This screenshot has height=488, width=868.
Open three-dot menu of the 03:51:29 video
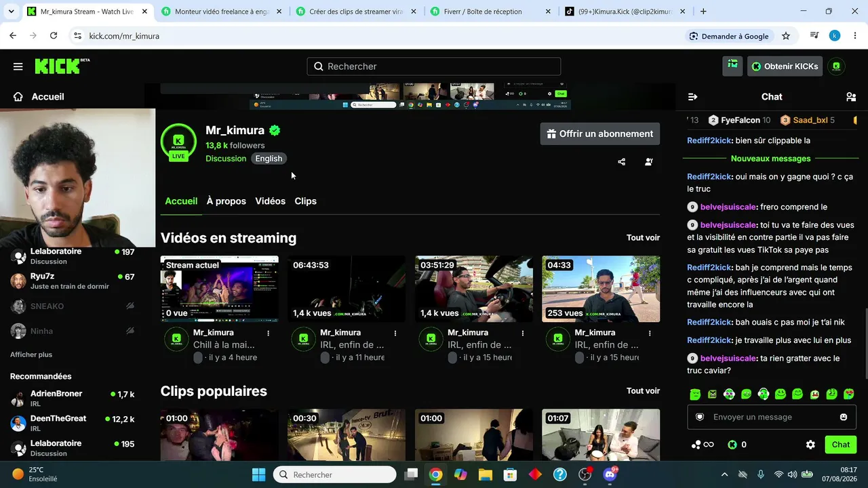click(523, 333)
